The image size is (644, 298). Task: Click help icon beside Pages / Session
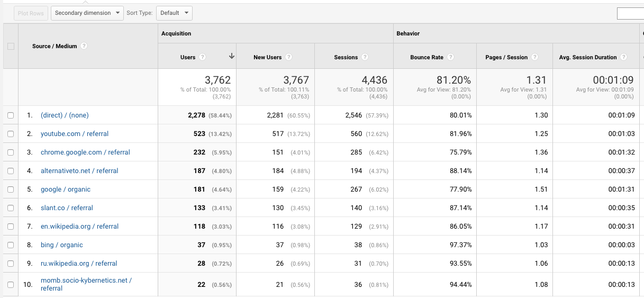(534, 57)
